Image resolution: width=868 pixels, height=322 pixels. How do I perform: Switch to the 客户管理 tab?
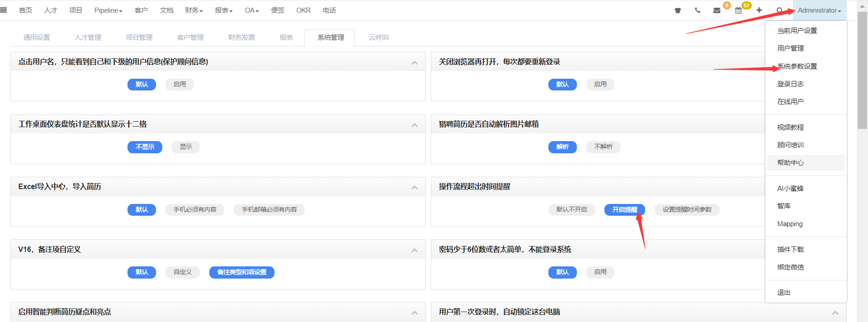click(190, 38)
